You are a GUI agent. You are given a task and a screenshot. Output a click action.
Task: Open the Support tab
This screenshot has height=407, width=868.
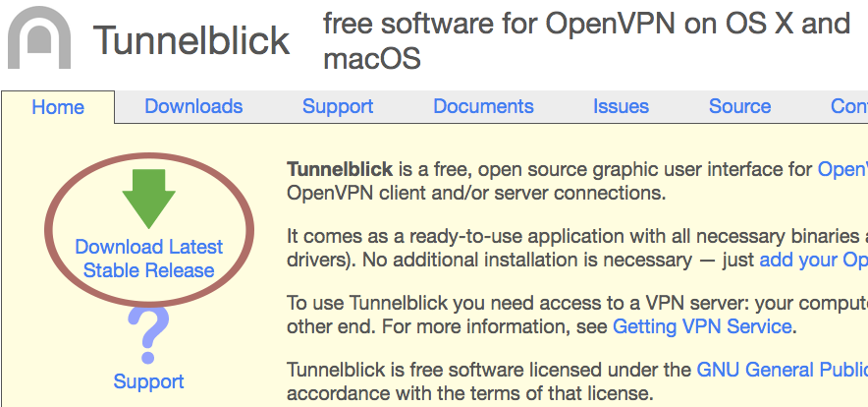coord(338,106)
